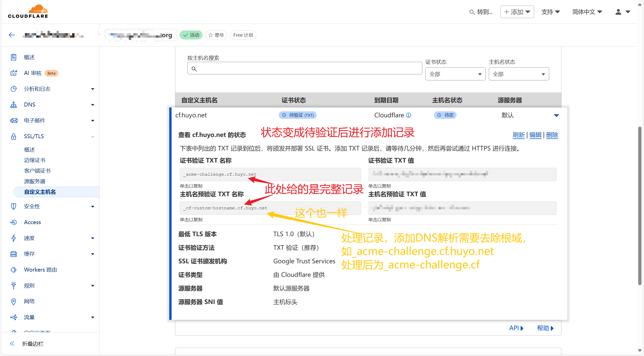Click the 活动 status badge

coord(191,35)
